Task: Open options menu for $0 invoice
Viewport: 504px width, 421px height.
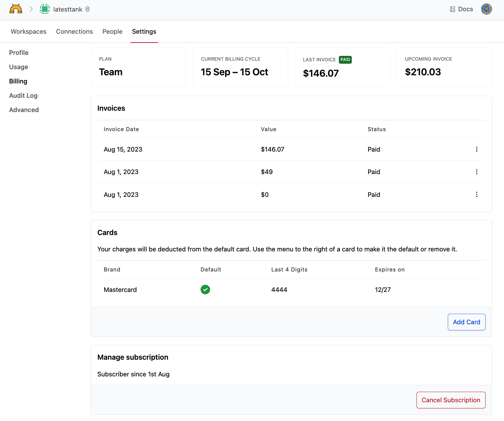Action: pos(476,194)
